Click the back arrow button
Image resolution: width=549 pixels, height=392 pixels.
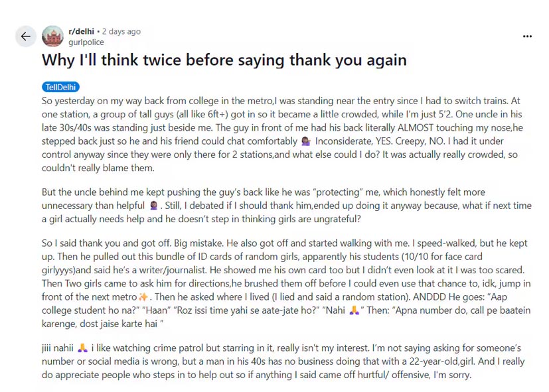(25, 36)
